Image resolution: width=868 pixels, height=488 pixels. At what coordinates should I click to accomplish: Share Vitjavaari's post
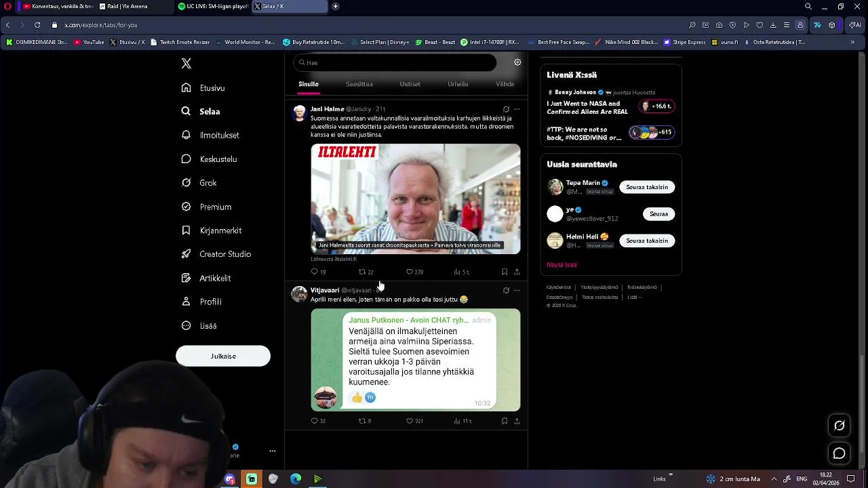(517, 421)
